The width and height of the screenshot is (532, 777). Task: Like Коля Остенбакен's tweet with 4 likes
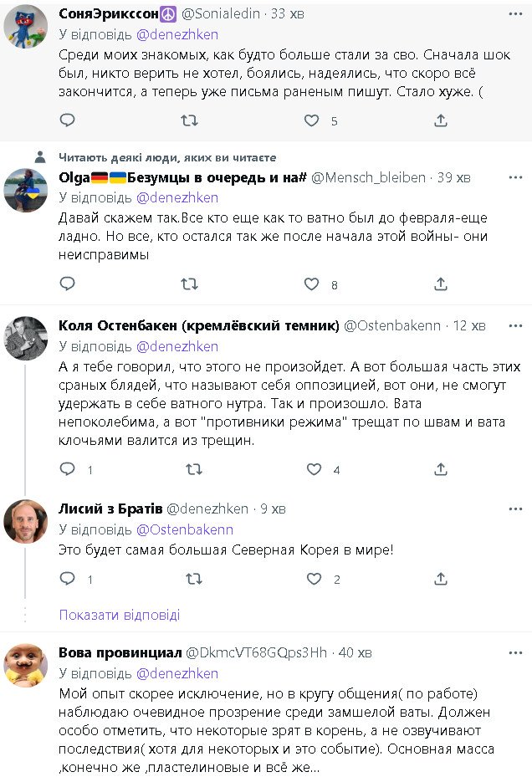click(x=312, y=470)
